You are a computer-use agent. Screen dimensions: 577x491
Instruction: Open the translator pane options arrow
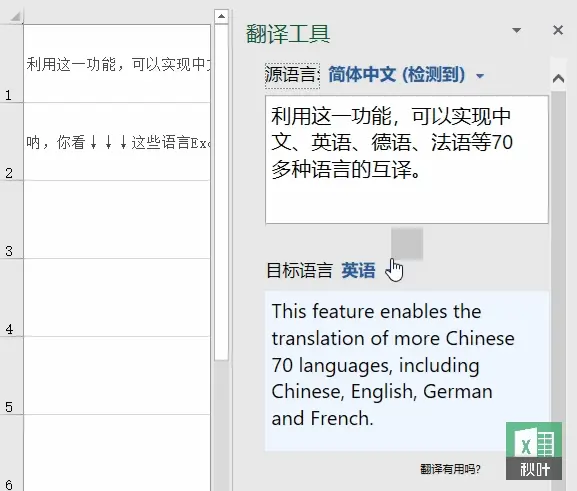(517, 30)
